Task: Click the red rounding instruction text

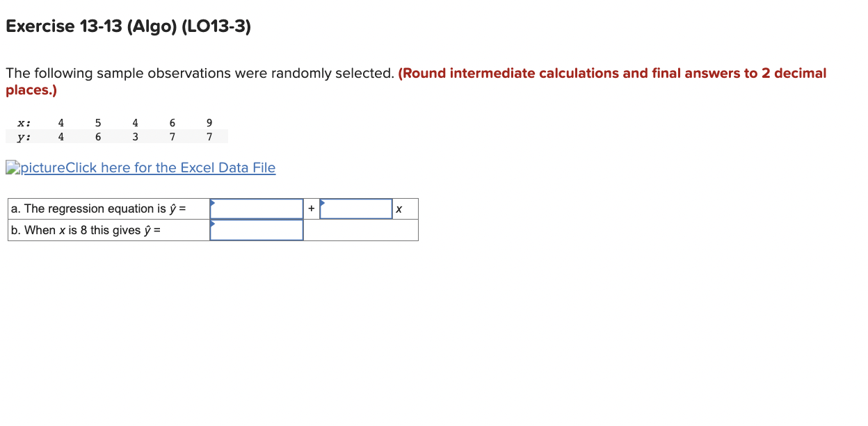Action: 612,73
